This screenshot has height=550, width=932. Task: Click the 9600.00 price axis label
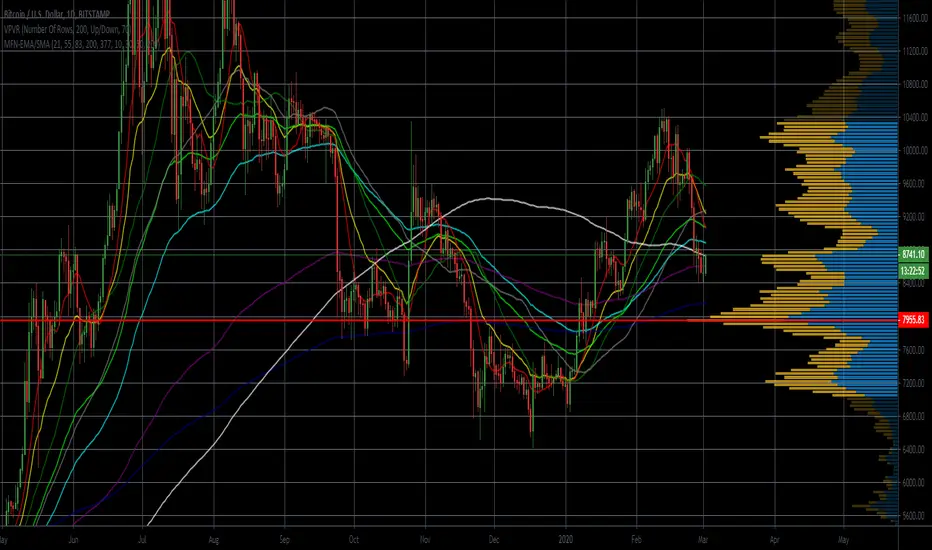pyautogui.click(x=914, y=184)
